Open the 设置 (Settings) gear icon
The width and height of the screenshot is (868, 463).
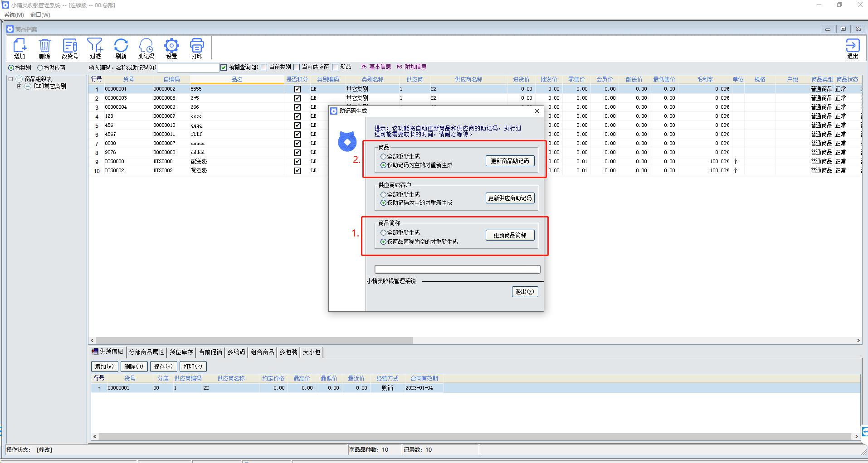(x=171, y=48)
